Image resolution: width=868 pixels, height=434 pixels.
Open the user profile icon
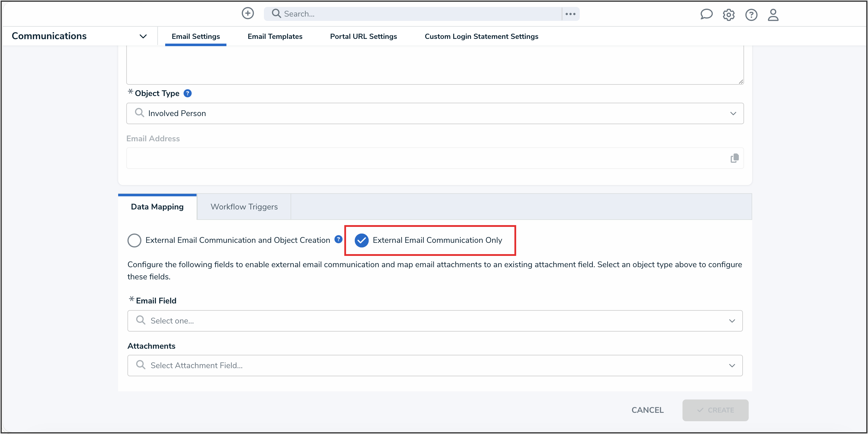coord(773,15)
